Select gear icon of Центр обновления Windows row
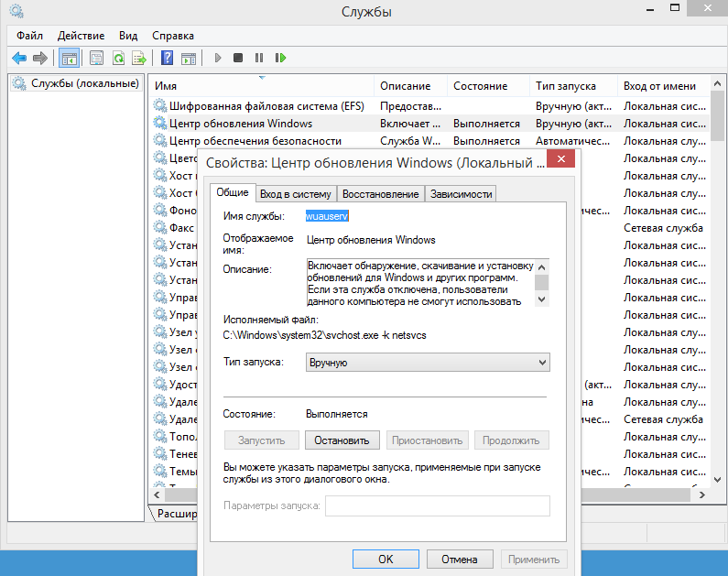The image size is (728, 576). (160, 123)
